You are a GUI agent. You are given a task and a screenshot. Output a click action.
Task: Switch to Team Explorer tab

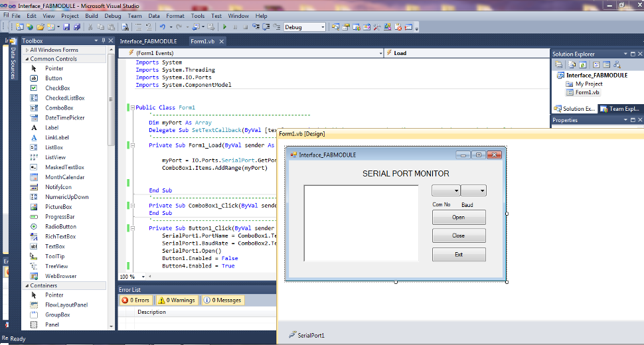click(x=620, y=109)
